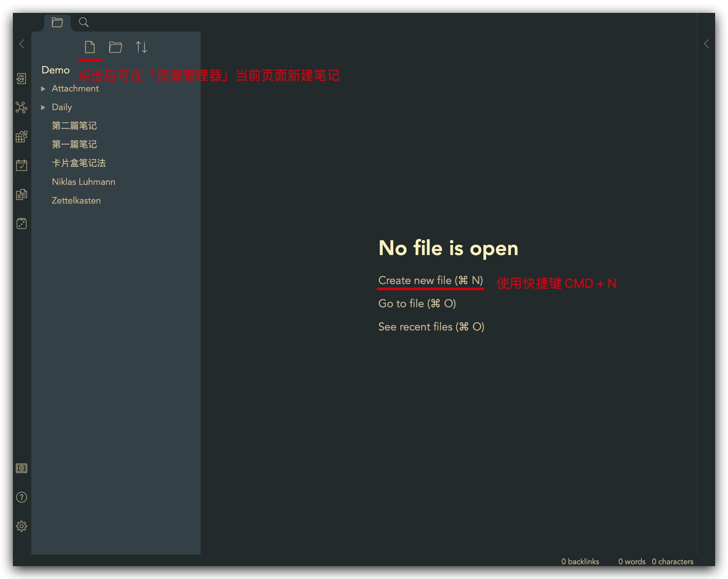Open Settings gear icon

(21, 526)
